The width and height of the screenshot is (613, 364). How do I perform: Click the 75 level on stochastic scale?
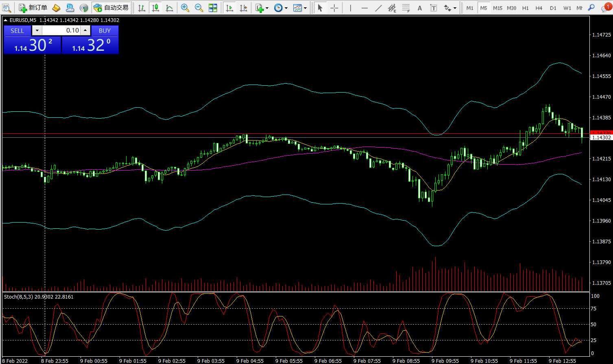pyautogui.click(x=593, y=309)
